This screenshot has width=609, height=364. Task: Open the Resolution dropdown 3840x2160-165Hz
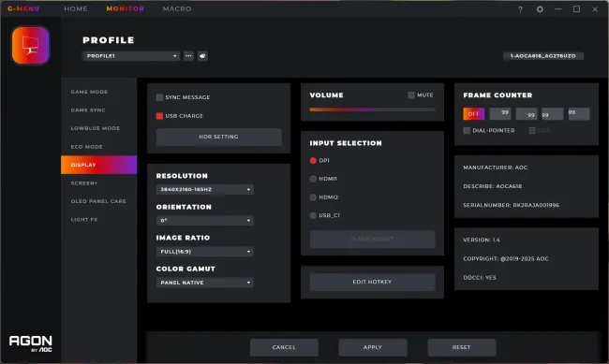(204, 189)
